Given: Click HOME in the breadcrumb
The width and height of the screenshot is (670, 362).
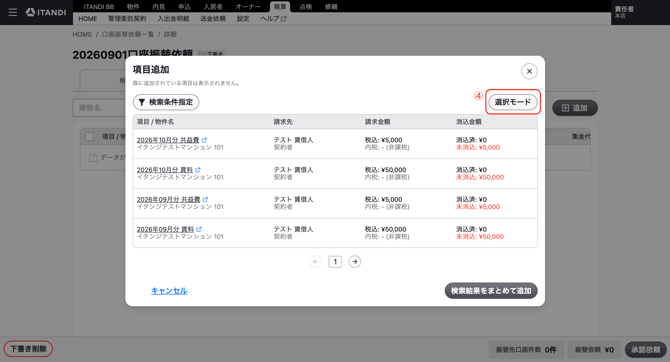Looking at the screenshot, I should pyautogui.click(x=82, y=34).
